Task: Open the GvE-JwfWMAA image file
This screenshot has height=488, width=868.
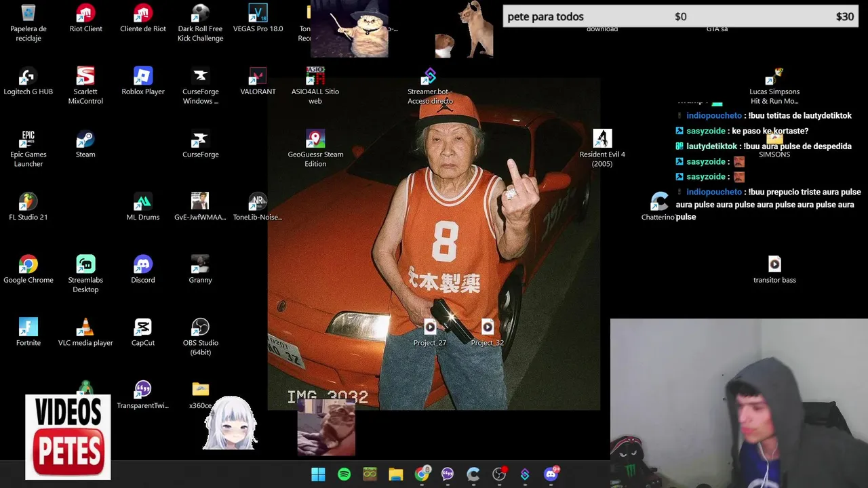Action: point(200,207)
